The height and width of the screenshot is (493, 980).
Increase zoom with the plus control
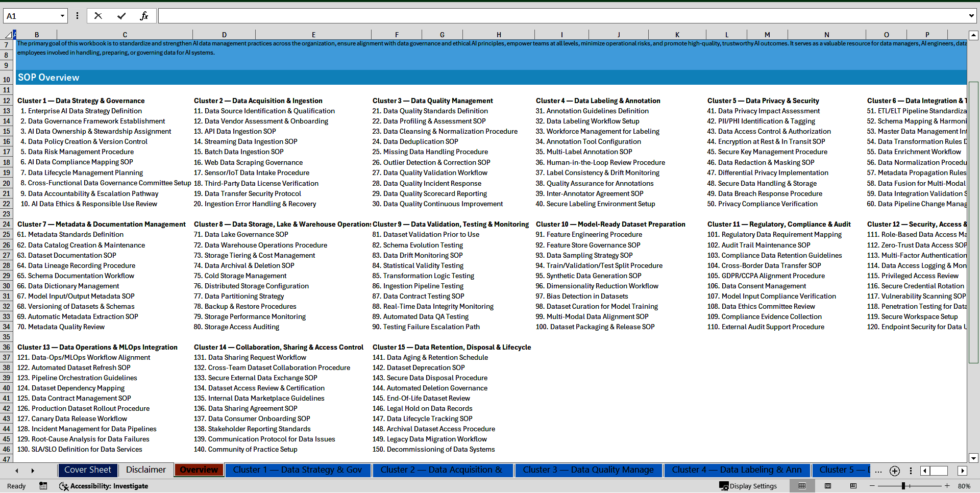point(947,486)
